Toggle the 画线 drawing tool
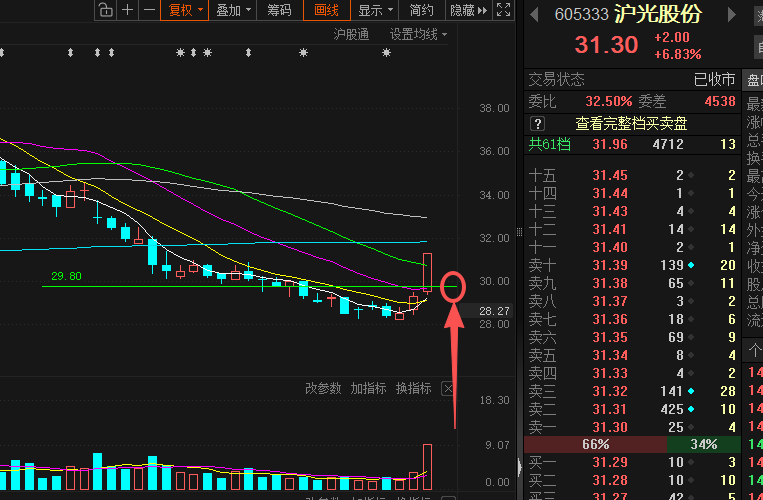The image size is (763, 500). click(x=327, y=10)
